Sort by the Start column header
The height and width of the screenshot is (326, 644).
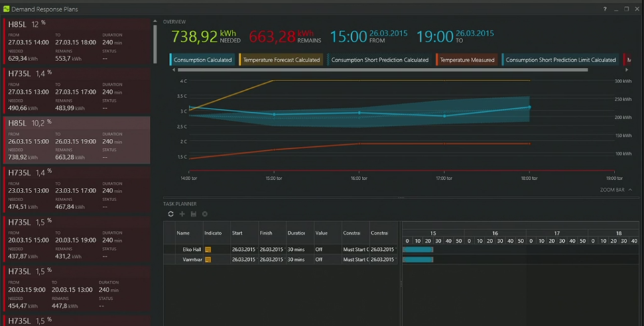pos(244,233)
